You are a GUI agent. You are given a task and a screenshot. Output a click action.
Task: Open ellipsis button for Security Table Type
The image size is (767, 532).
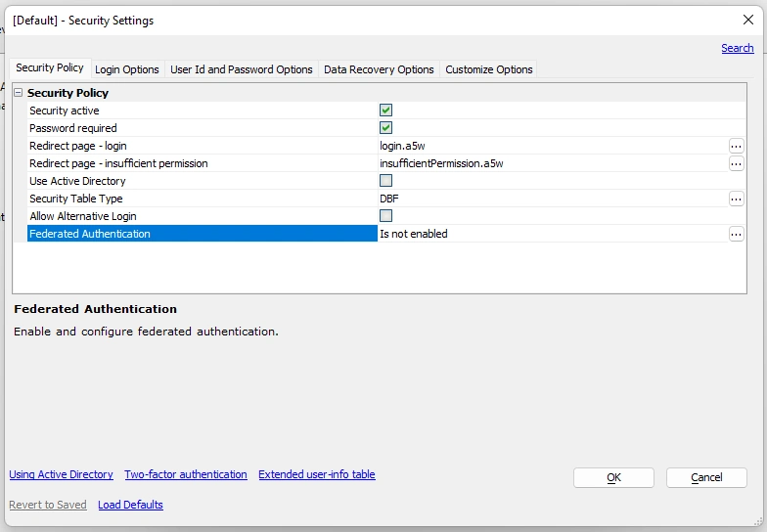[736, 199]
